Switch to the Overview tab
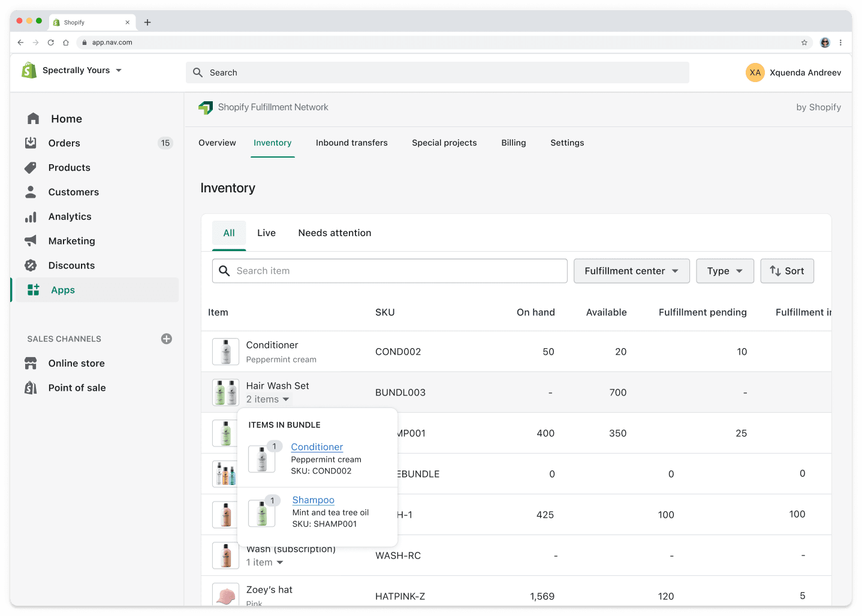 pos(217,143)
